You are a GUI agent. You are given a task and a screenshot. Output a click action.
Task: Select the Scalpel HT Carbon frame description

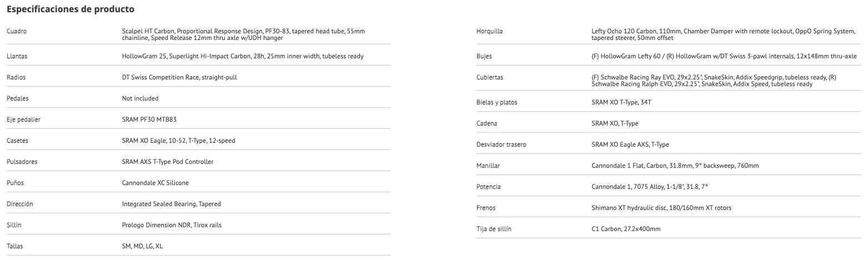(243, 34)
